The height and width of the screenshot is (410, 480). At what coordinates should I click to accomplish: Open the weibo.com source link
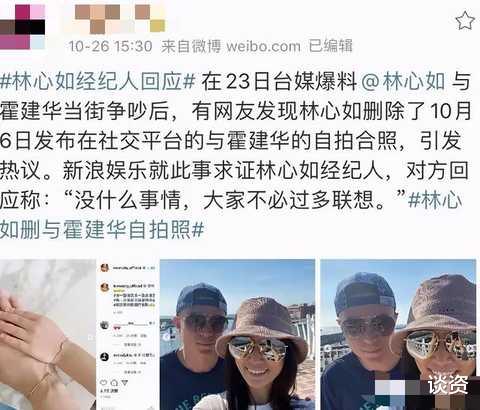(x=263, y=46)
